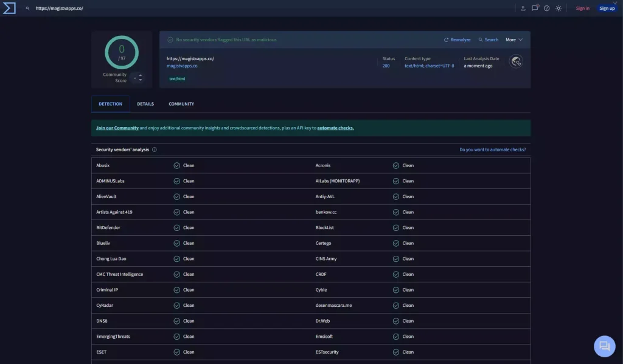
Task: Click the Do you want to automate checks? link
Action: (492, 149)
